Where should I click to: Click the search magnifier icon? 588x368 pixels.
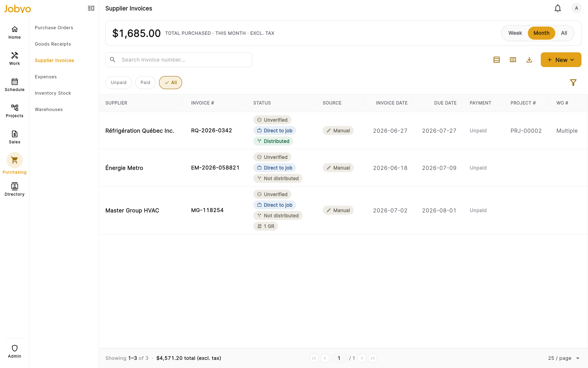coord(112,60)
